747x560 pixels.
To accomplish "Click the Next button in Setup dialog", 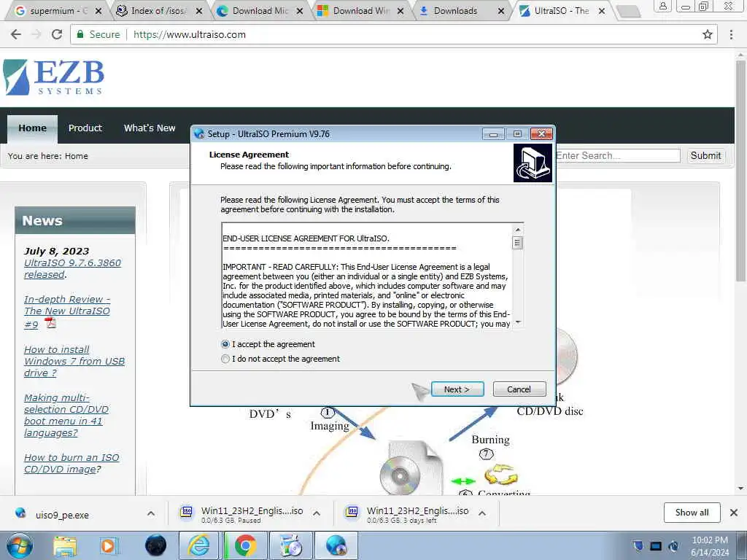I will click(x=457, y=389).
